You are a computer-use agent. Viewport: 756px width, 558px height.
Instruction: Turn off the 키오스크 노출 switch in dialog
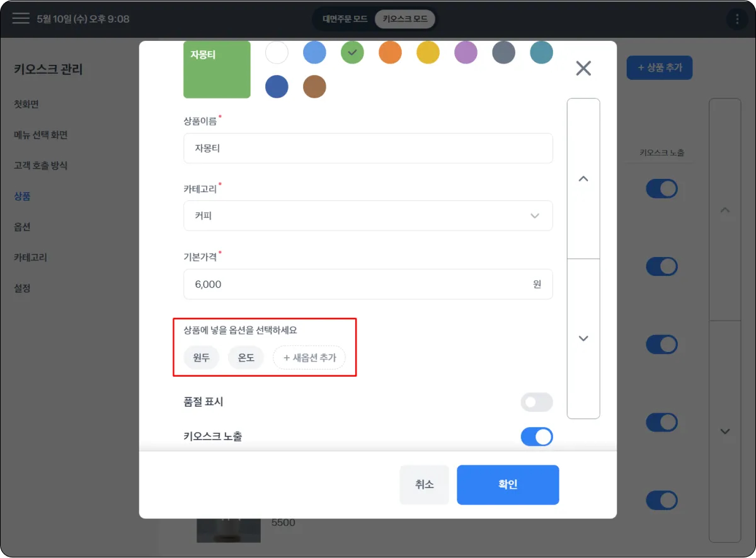pyautogui.click(x=536, y=436)
